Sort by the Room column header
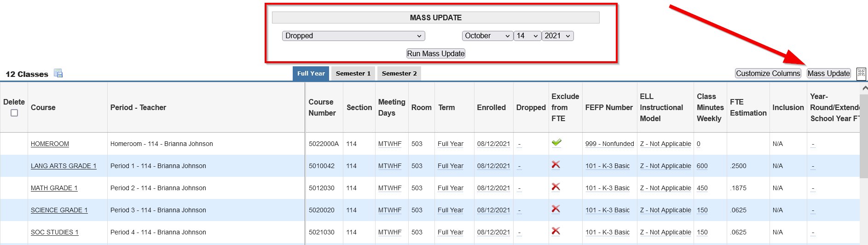 [x=422, y=107]
